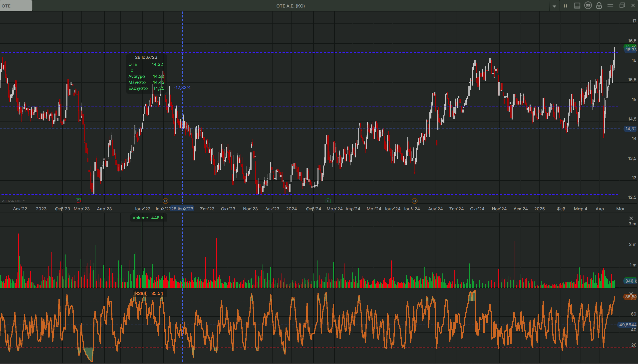Toggle the padlock lock icon
This screenshot has width=638, height=364.
tap(599, 6)
